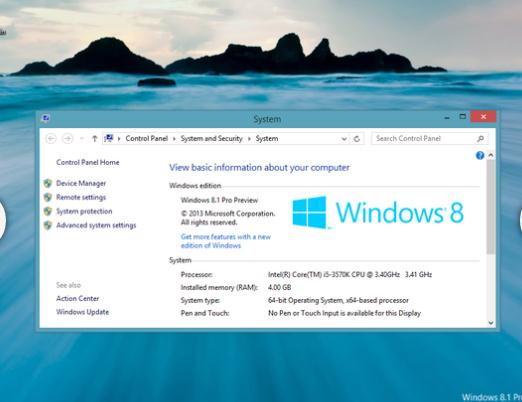
Task: Click the Windows 8 logo image
Action: pos(378,212)
